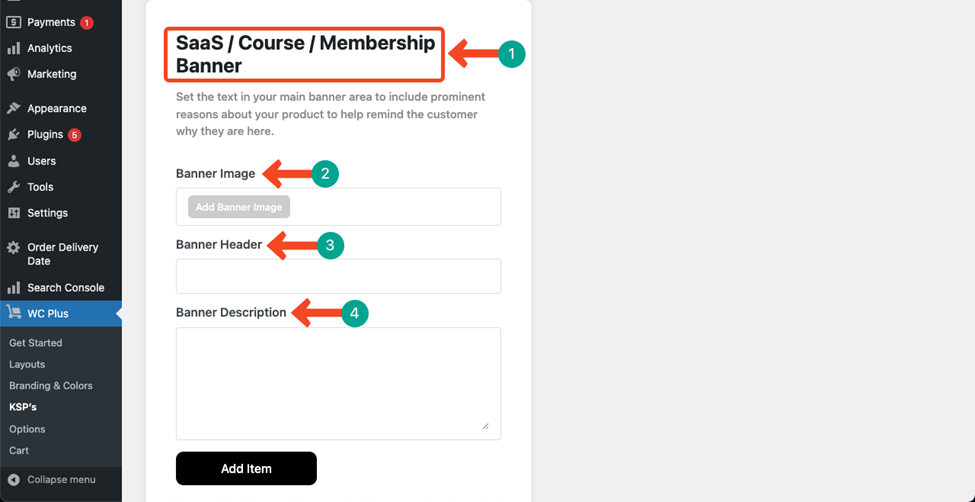
Task: Click the black Add Item button
Action: pos(246,468)
